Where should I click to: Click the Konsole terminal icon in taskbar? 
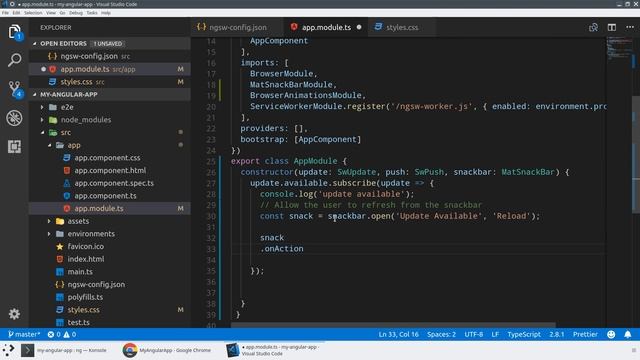click(x=27, y=350)
